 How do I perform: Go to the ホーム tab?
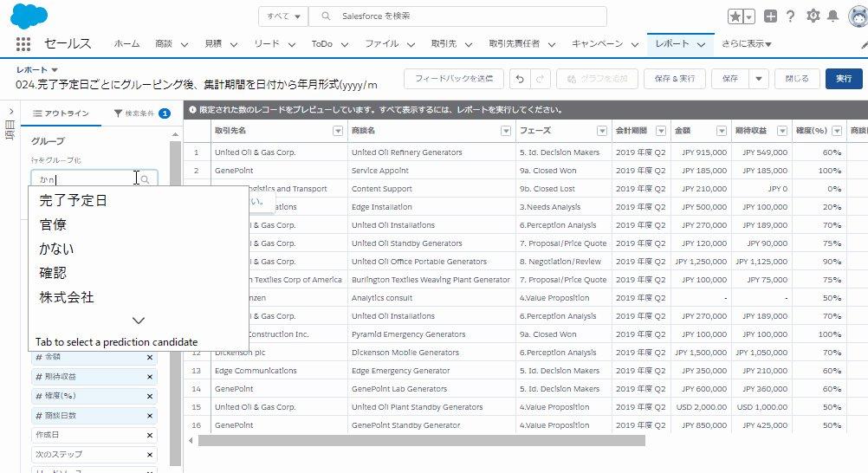(x=126, y=44)
